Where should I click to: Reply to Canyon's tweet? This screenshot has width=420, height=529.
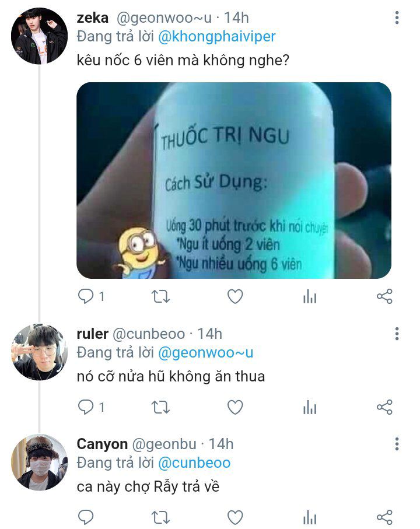pos(86,517)
